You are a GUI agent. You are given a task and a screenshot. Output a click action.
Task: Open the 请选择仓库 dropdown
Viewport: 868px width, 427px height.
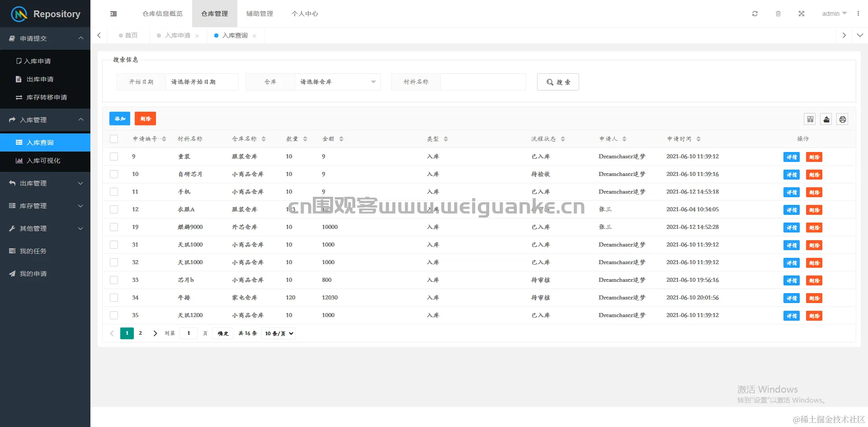click(x=337, y=82)
